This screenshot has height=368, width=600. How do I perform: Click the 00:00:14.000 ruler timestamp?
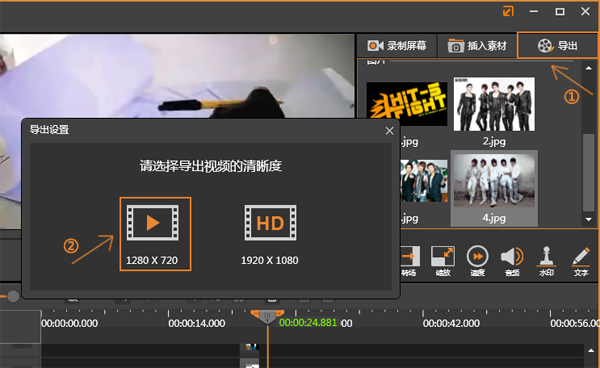(x=197, y=324)
